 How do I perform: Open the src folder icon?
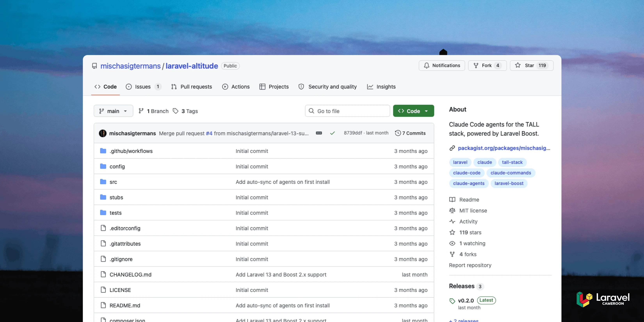[x=103, y=182]
